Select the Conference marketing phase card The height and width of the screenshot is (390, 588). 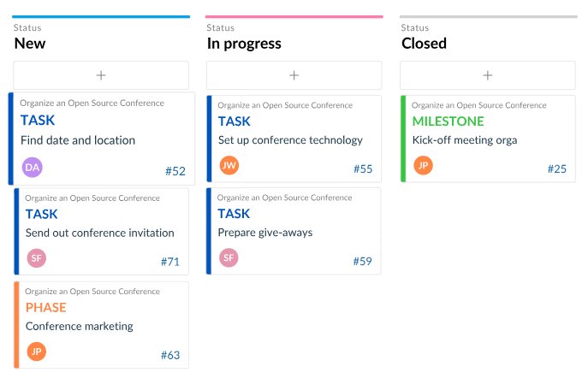click(101, 325)
